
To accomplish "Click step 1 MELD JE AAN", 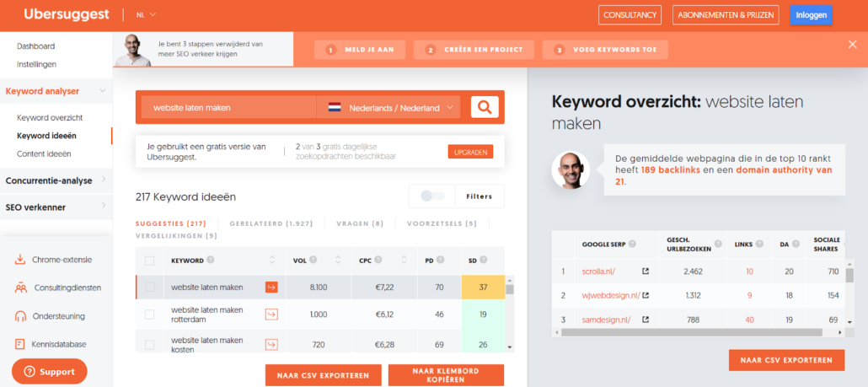I will click(x=360, y=49).
